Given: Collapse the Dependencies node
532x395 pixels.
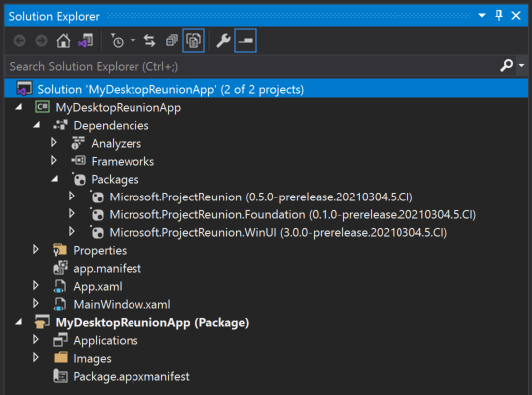Looking at the screenshot, I should 36,125.
